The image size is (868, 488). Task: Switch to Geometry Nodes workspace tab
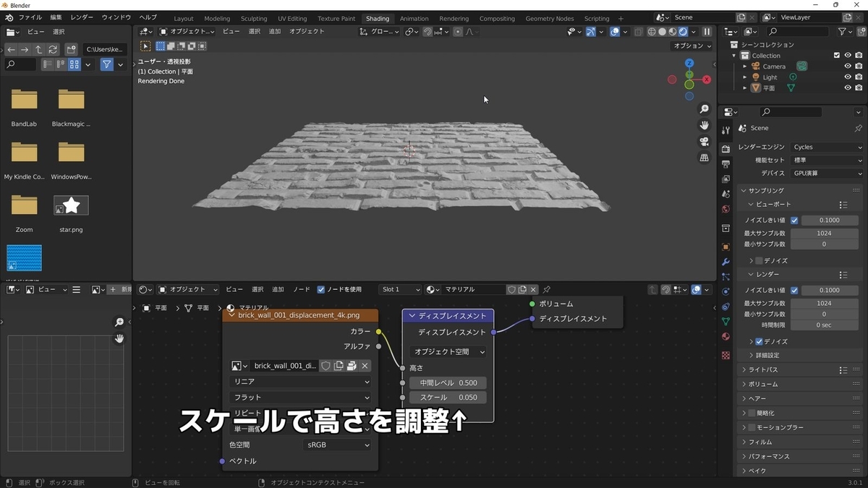point(549,18)
